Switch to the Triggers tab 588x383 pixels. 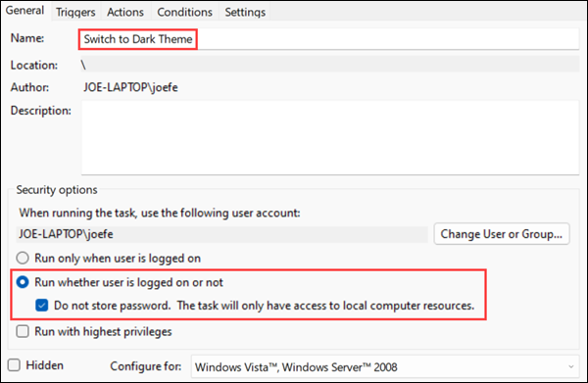pos(75,12)
